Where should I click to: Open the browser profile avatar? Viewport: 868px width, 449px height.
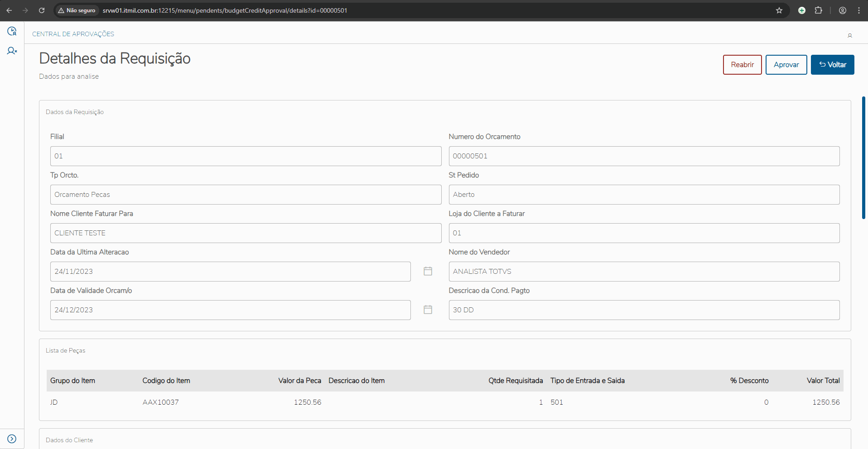tap(843, 10)
